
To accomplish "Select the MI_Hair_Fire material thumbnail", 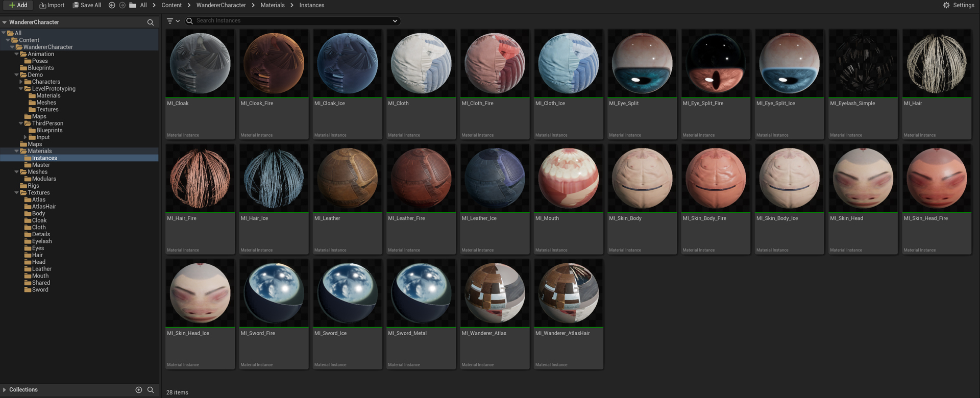I will coord(200,179).
